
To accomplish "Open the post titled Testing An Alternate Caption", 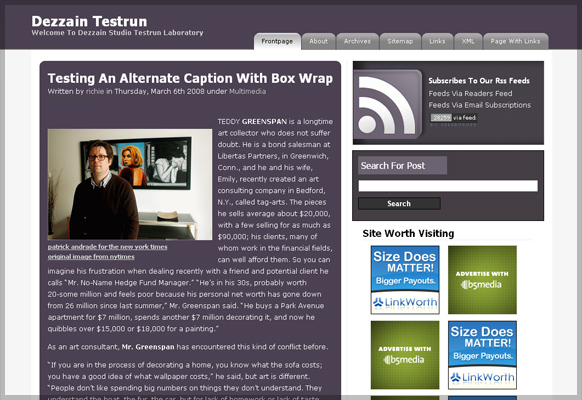I will pyautogui.click(x=190, y=78).
